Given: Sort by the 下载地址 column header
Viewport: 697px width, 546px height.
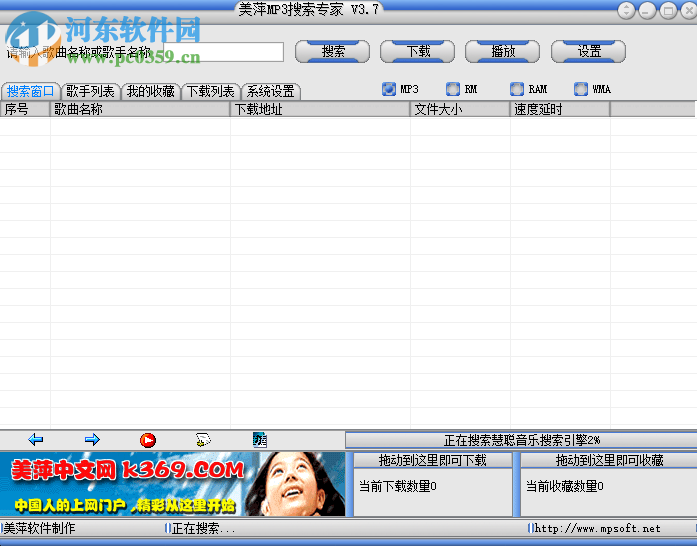Looking at the screenshot, I should [x=320, y=109].
